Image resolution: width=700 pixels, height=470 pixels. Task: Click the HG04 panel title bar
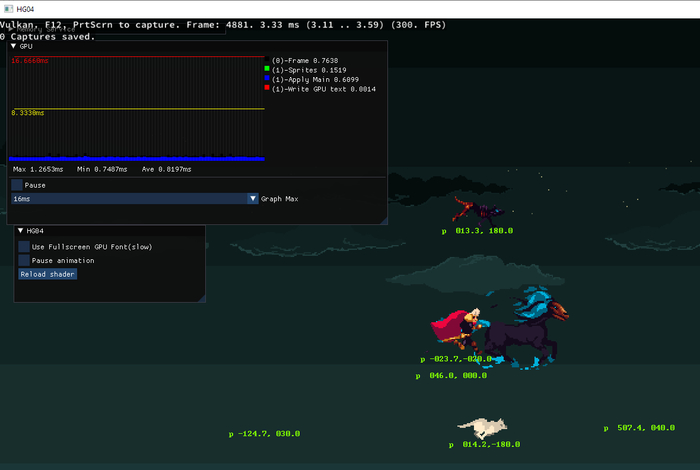click(x=110, y=231)
